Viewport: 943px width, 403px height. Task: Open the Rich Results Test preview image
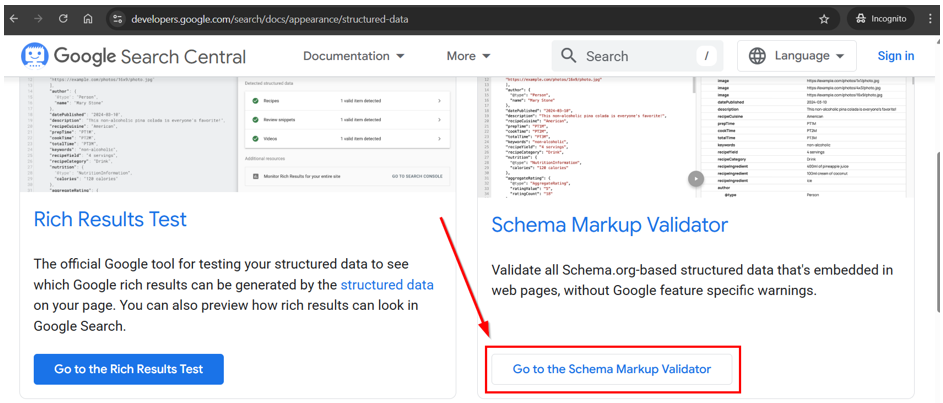[238, 135]
